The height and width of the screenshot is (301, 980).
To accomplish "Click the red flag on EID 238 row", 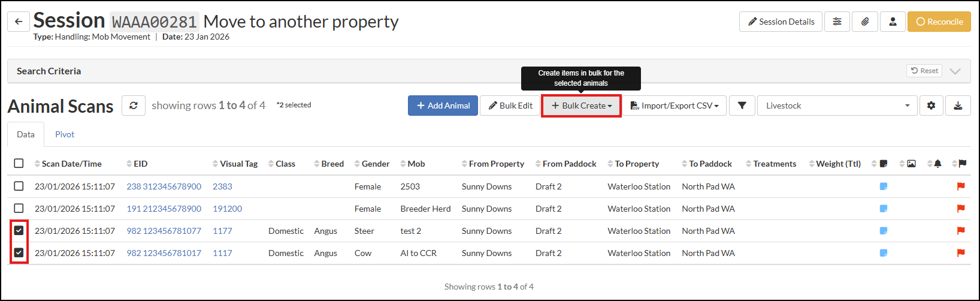I will pos(961,186).
